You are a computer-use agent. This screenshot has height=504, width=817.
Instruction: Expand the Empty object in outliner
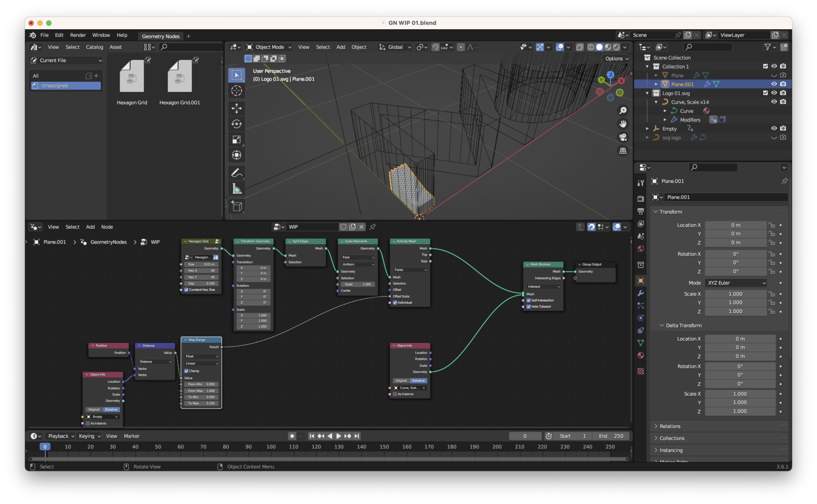[x=647, y=129]
